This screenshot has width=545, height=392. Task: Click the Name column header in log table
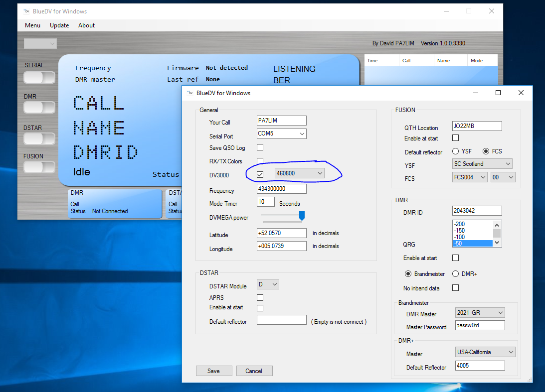450,60
